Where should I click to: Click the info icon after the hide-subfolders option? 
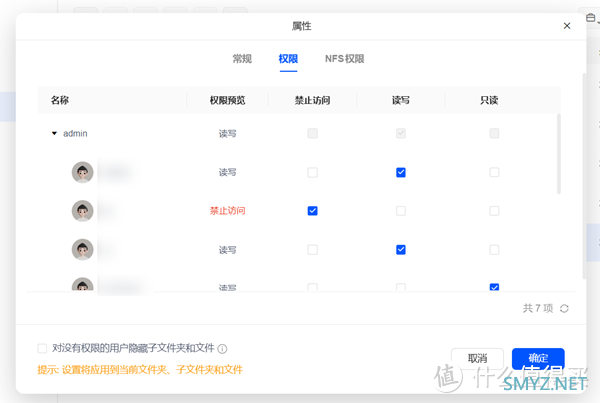(x=223, y=349)
